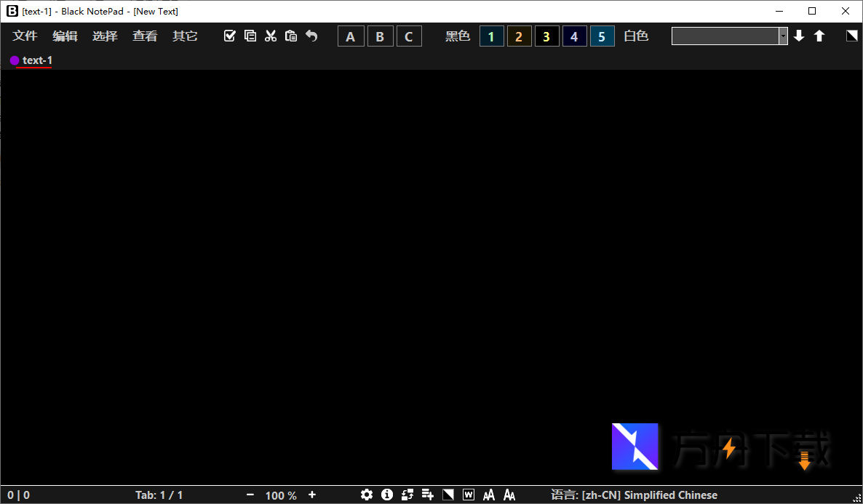
Task: Click the increase font size AA icon
Action: 488,495
